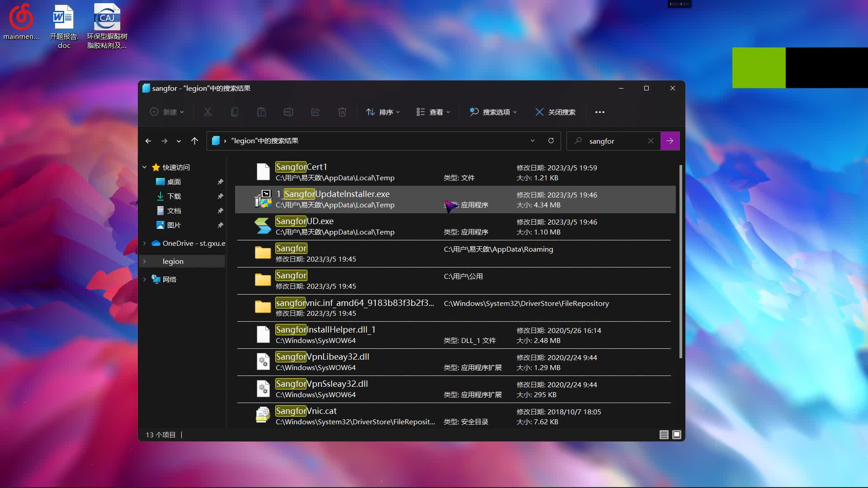Select the Delete icon in the toolbar

click(x=342, y=112)
